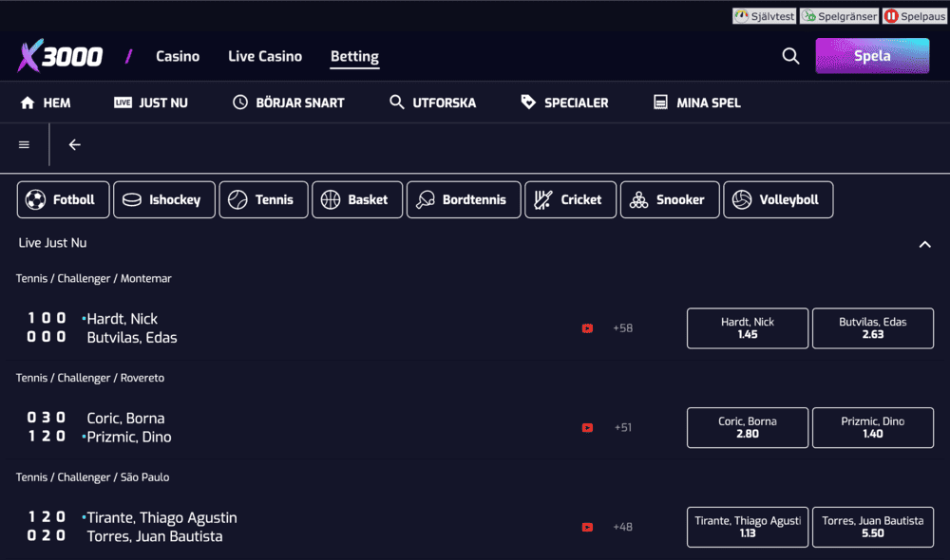The height and width of the screenshot is (560, 950).
Task: Open the Tennis sport category
Action: [263, 199]
